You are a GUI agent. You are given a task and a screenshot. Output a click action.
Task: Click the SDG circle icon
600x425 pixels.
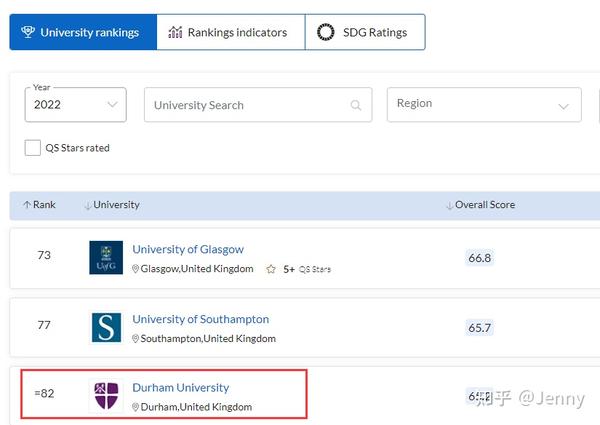pos(326,32)
